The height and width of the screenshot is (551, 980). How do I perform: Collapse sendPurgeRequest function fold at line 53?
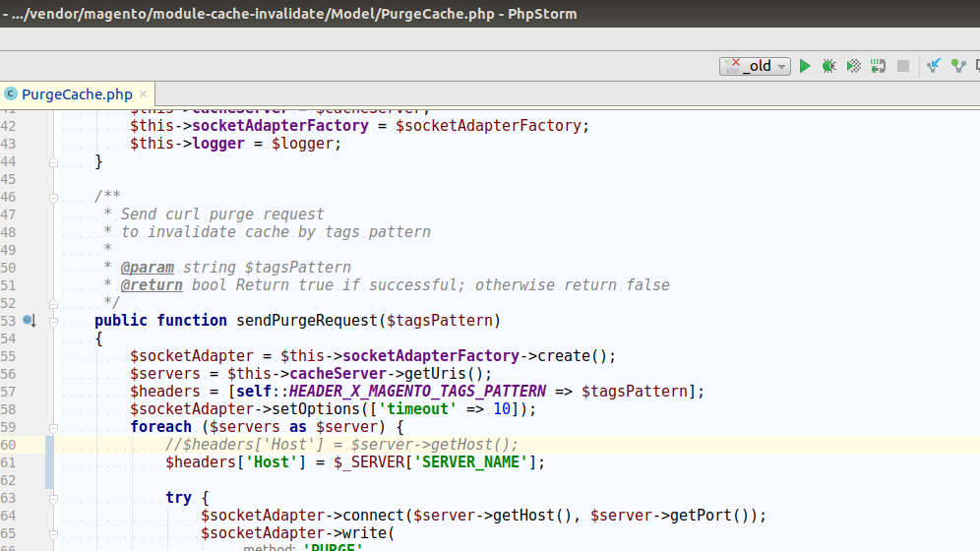pos(53,321)
